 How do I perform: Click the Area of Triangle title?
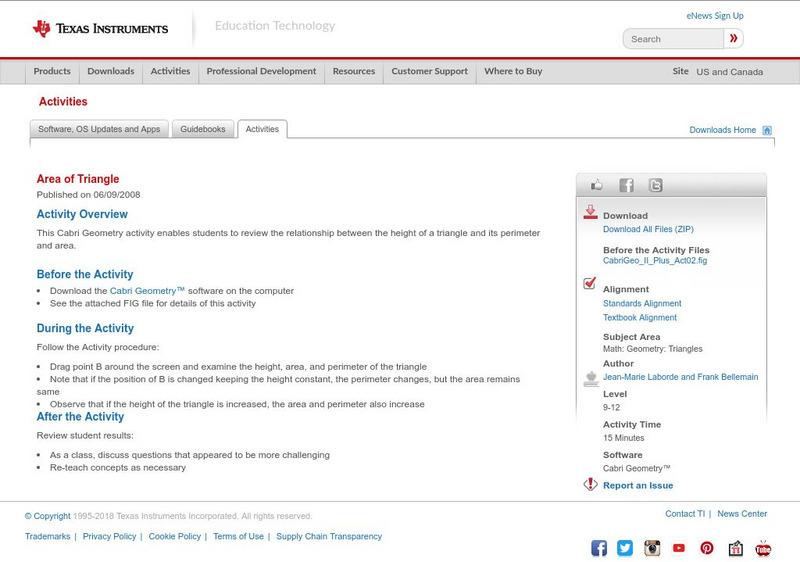(78, 179)
